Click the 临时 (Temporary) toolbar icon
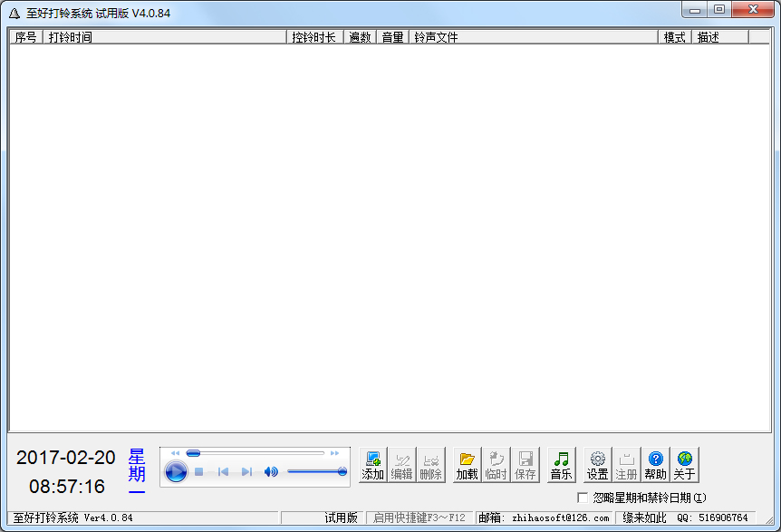Viewport: 781px width, 532px height. (497, 465)
